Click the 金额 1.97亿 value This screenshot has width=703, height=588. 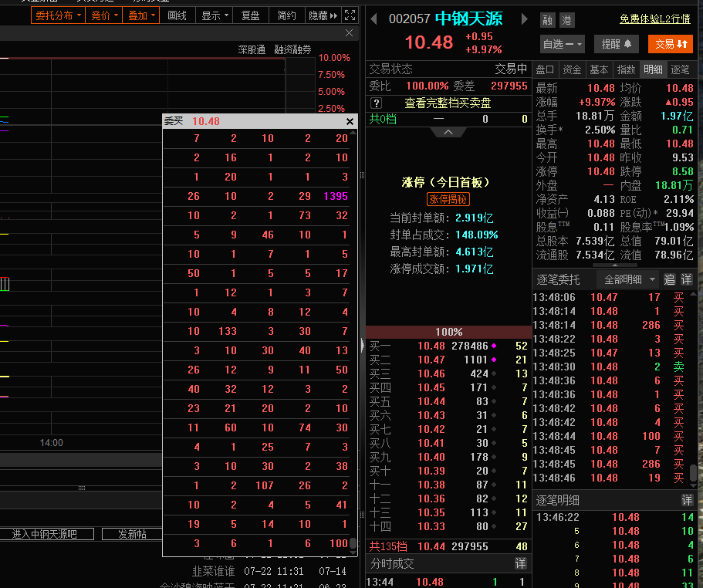point(677,116)
